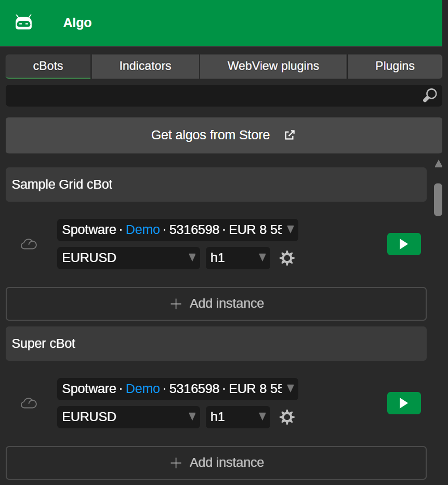Open account dropdown under Super cBot
Viewport: 448px width, 485px height.
click(177, 389)
